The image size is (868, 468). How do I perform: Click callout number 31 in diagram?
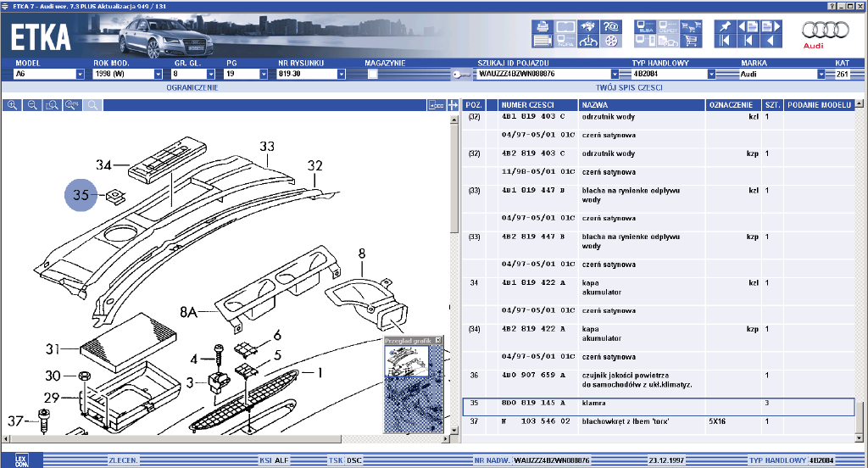(53, 349)
